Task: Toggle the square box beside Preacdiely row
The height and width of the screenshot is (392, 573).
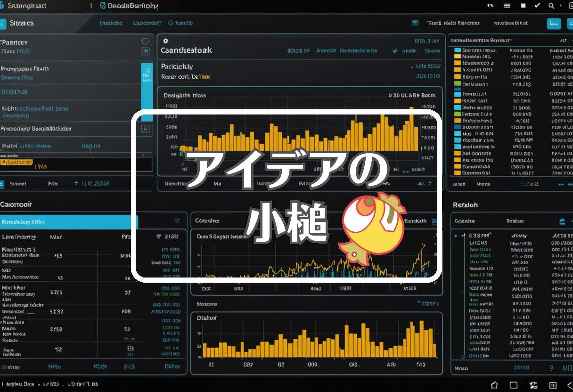Action: point(146,129)
